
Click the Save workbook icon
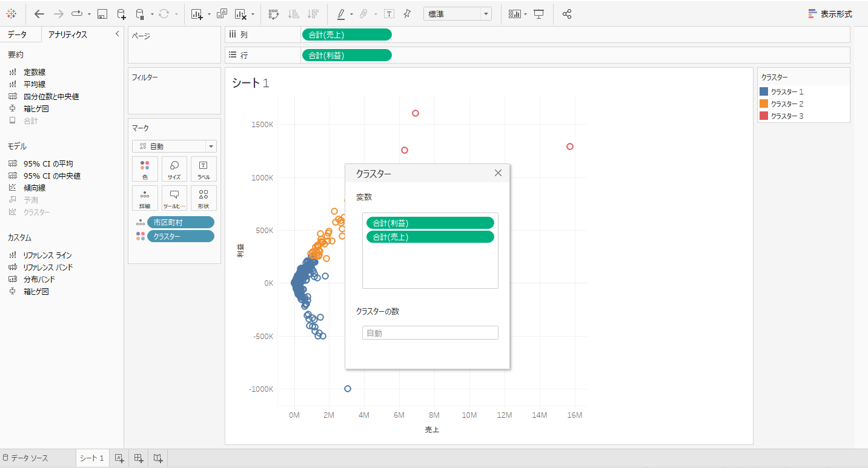coord(102,14)
